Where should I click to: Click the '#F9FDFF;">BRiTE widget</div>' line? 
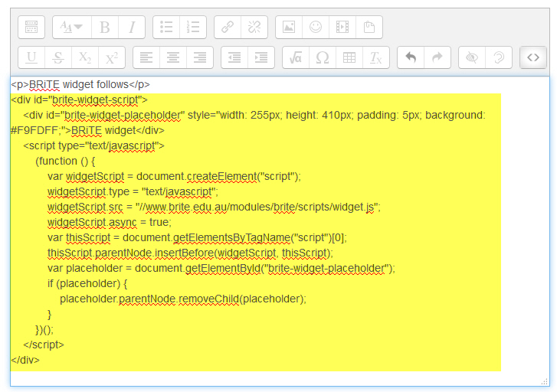pyautogui.click(x=88, y=131)
